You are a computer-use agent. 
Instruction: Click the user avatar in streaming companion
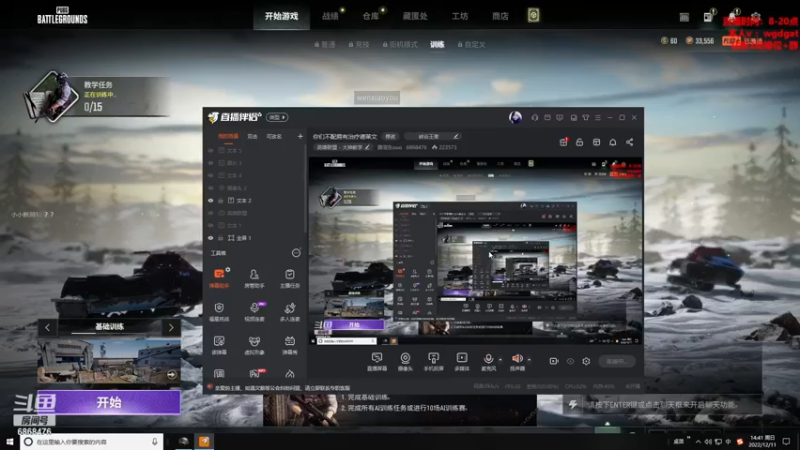click(515, 117)
